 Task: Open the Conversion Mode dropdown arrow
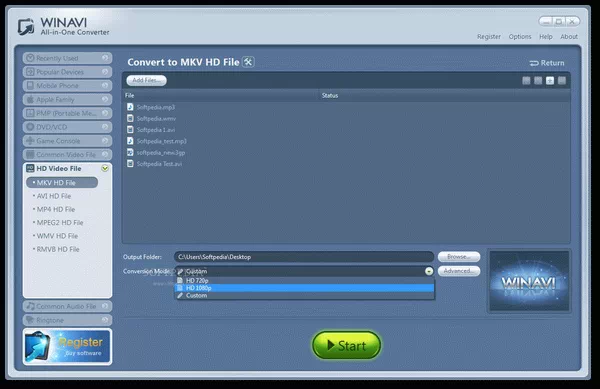coord(429,271)
